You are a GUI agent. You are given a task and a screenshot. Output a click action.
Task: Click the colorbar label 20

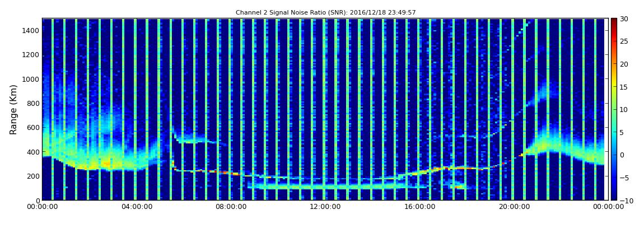624,64
